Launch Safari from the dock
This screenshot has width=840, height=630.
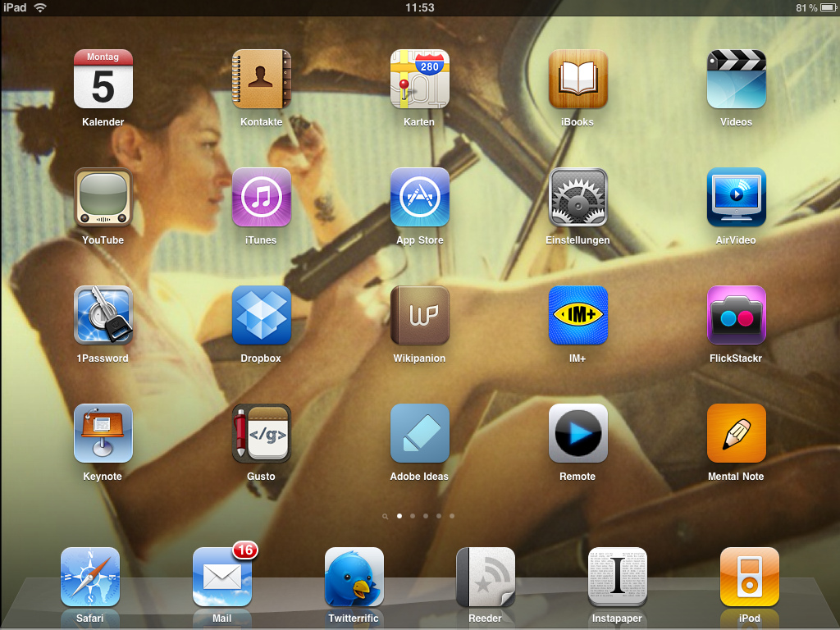pyautogui.click(x=90, y=577)
